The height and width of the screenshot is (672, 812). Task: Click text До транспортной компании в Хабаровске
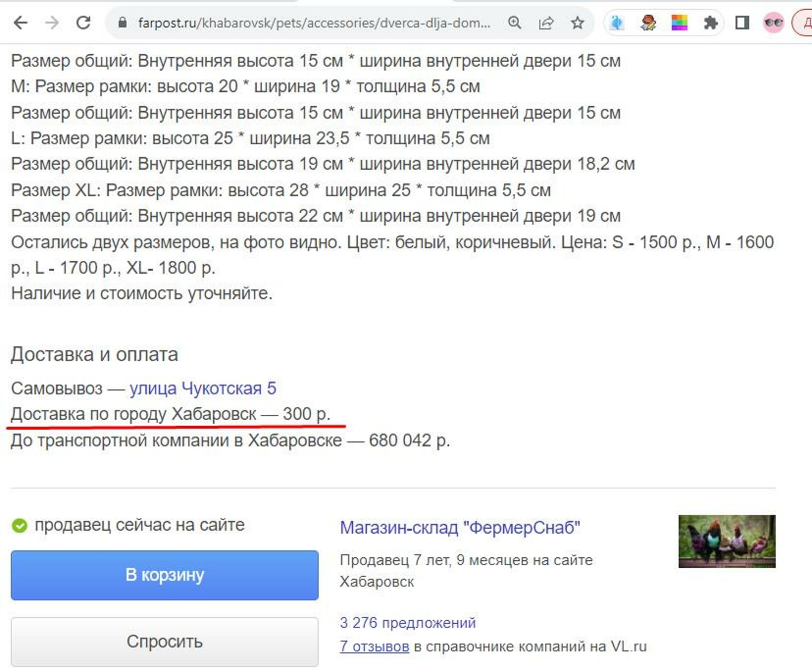point(176,441)
